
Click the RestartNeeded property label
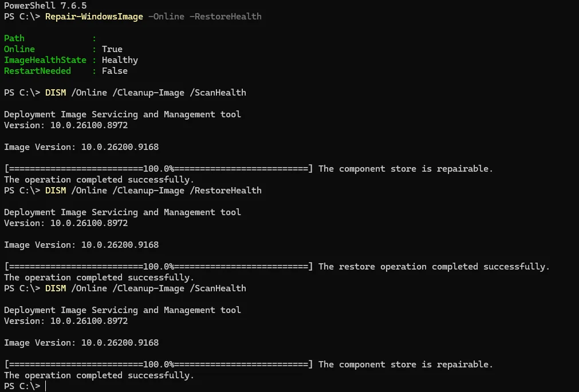[37, 71]
